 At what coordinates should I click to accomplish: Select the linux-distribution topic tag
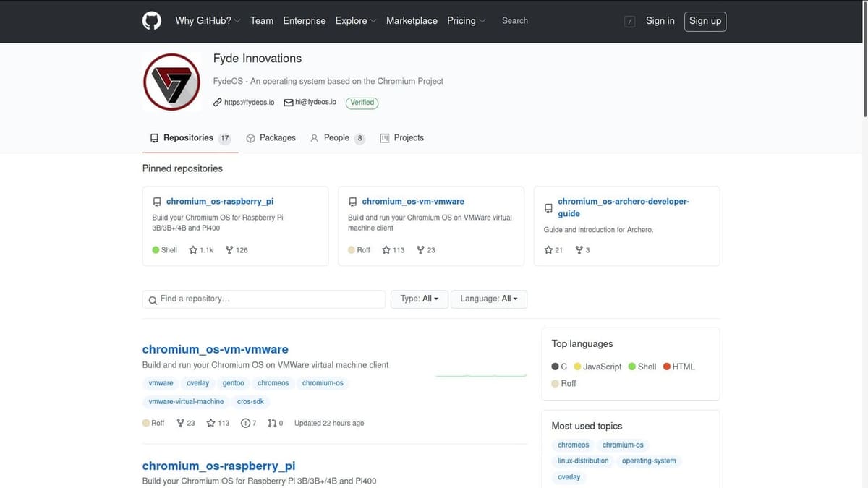583,461
